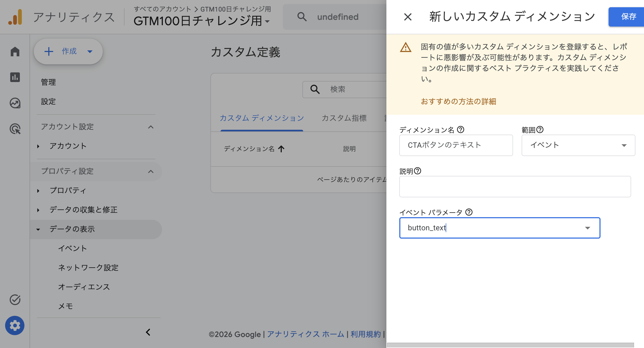
Task: Click the top search bar showing undefined
Action: [335, 17]
